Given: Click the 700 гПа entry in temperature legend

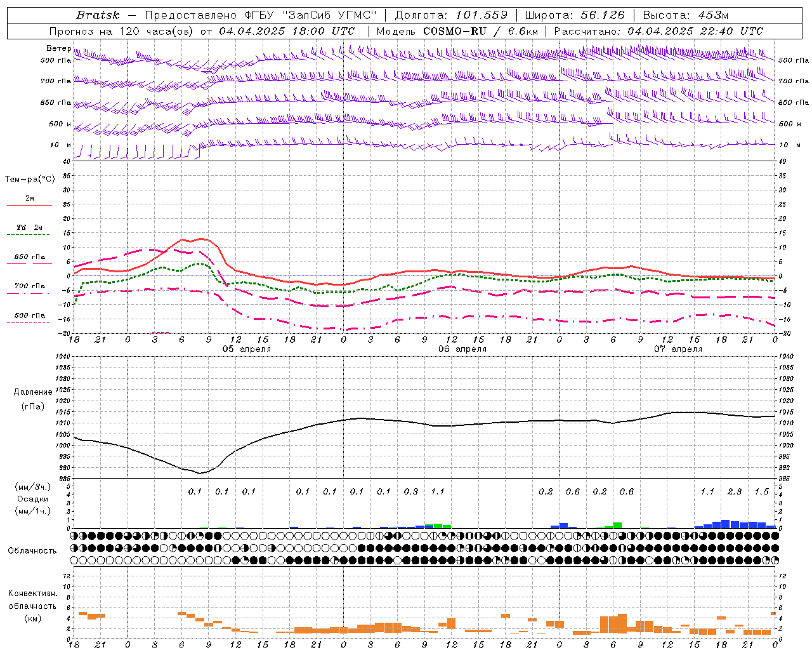Looking at the screenshot, I should pyautogui.click(x=30, y=286).
